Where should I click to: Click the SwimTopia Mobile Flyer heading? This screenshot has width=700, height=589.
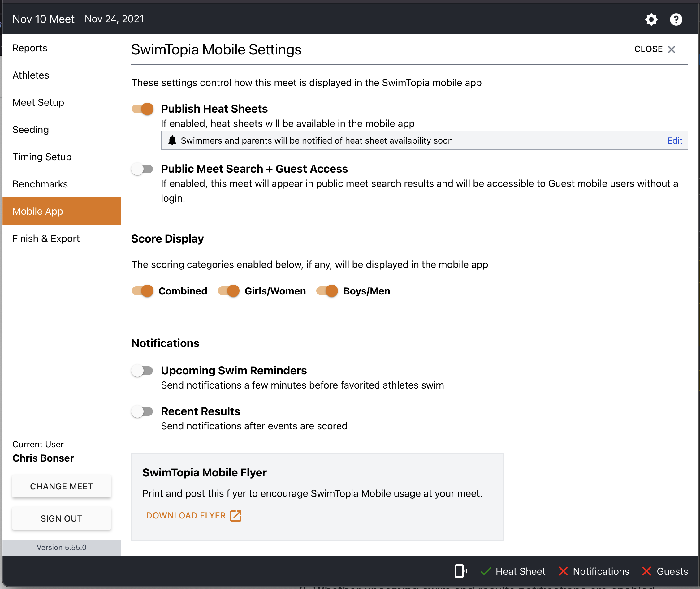tap(204, 472)
